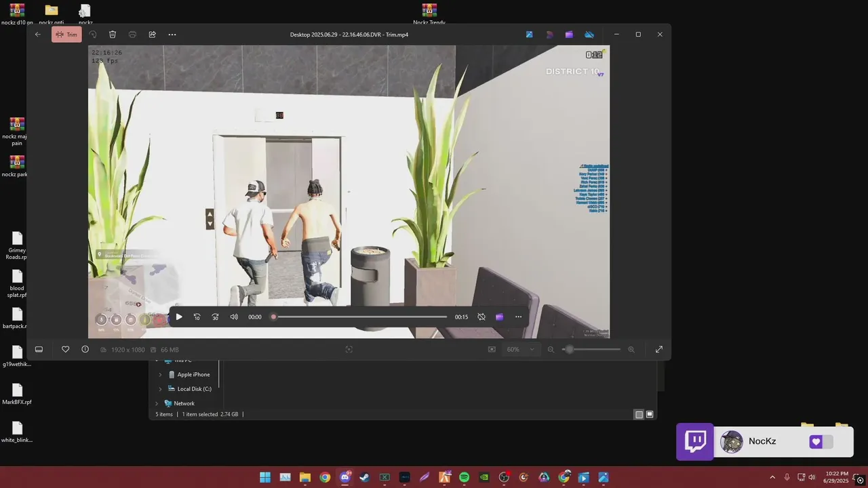Open playback bar more options menu
This screenshot has width=868, height=488.
click(519, 317)
